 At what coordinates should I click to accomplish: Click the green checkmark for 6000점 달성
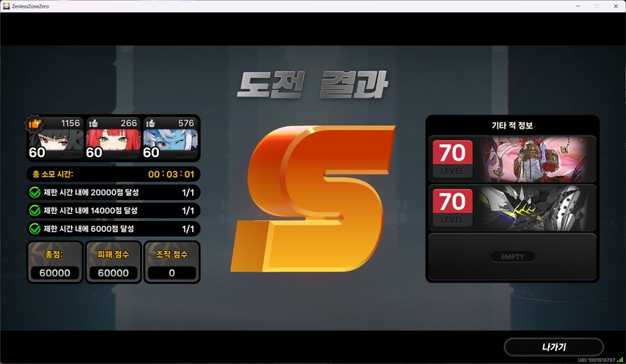[x=35, y=229]
